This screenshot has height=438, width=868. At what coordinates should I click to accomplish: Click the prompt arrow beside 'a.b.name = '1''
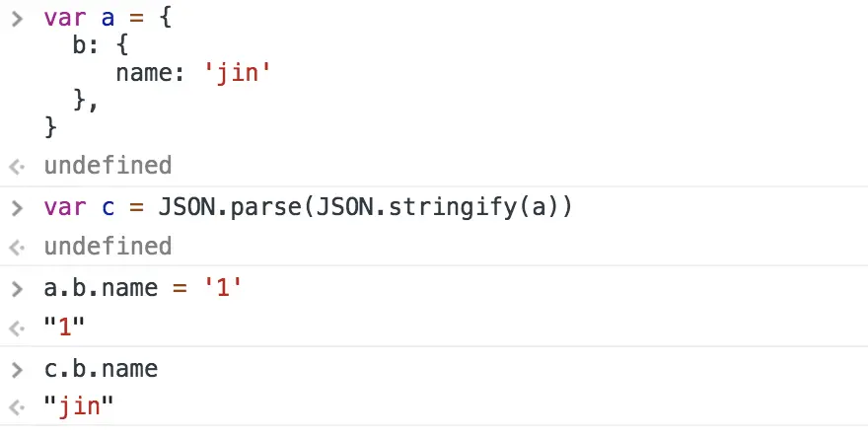pos(17,289)
